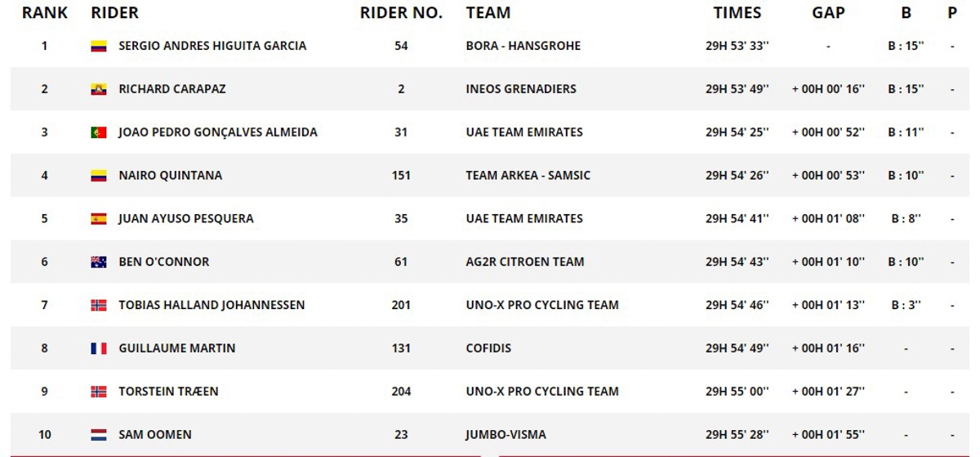Click the GAP column header
Viewport: 980px width, 457px height.
coord(828,13)
